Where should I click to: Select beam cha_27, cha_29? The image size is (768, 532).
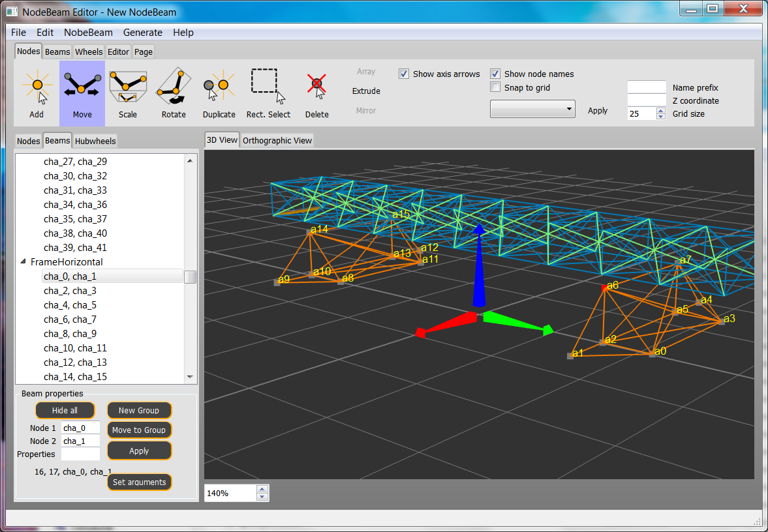coord(76,162)
